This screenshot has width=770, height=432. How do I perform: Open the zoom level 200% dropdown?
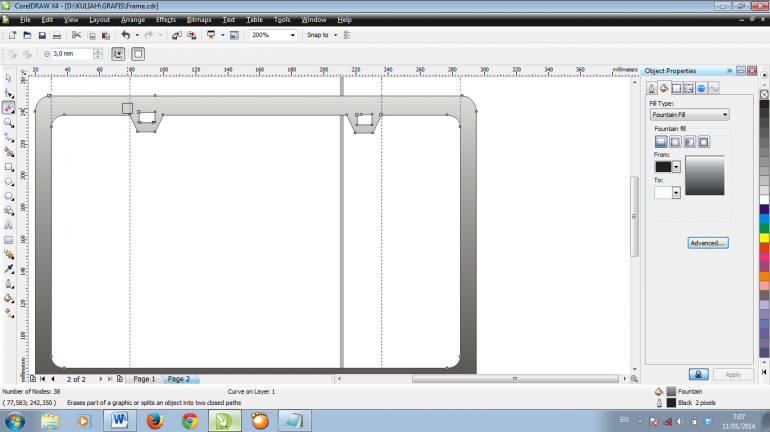293,35
